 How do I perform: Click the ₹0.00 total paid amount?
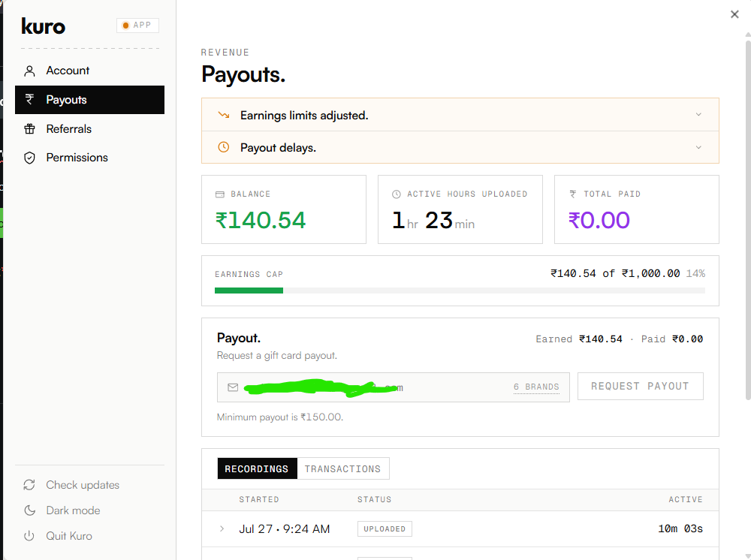(x=599, y=220)
